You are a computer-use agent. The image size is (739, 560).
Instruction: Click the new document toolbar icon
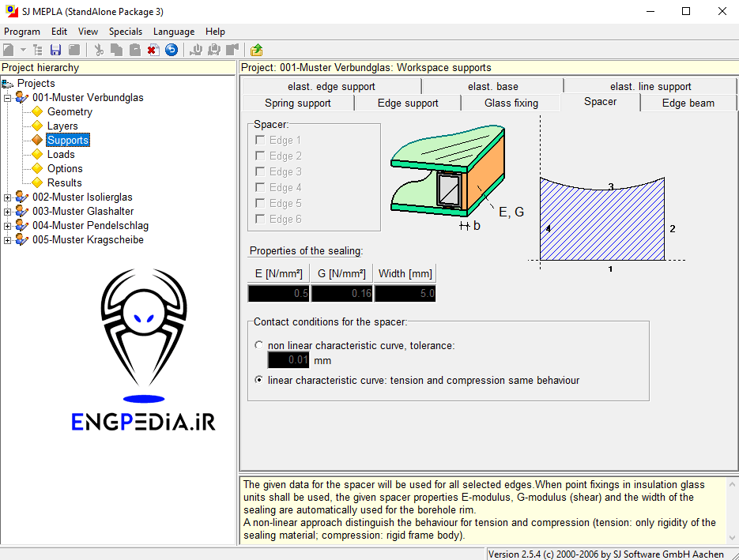pyautogui.click(x=9, y=50)
